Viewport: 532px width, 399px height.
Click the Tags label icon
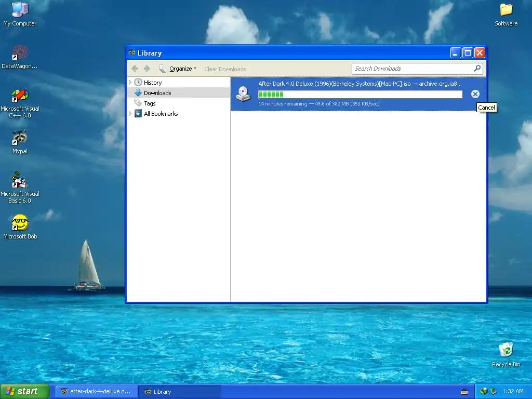coord(137,103)
